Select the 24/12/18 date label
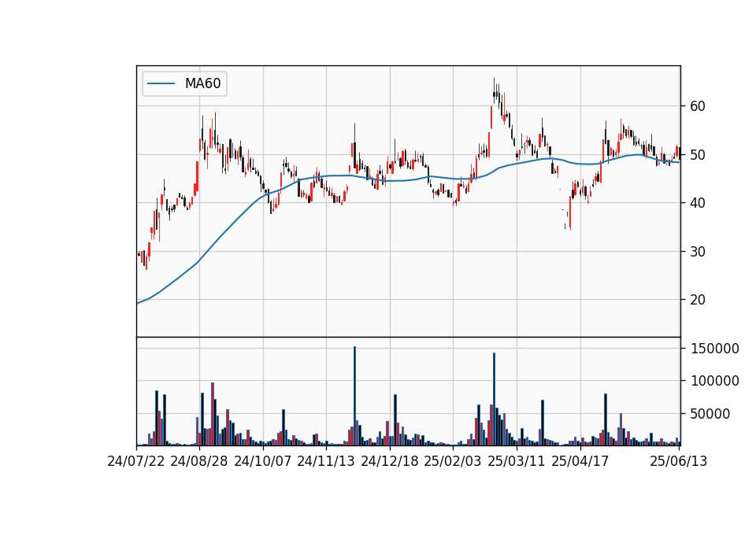Image resolution: width=756 pixels, height=543 pixels. 390,461
